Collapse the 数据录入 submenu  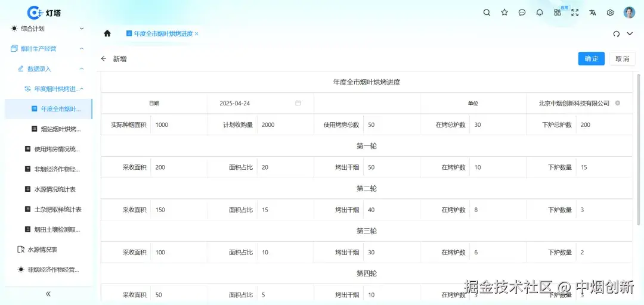[x=48, y=69]
